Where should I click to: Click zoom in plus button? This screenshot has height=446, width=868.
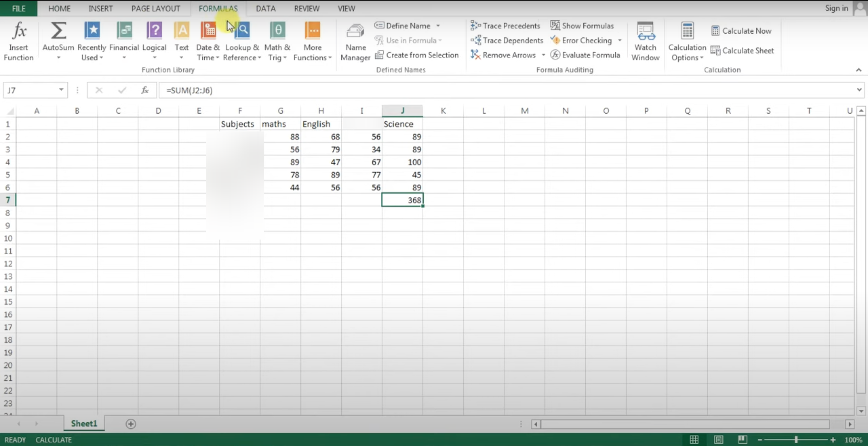click(833, 440)
